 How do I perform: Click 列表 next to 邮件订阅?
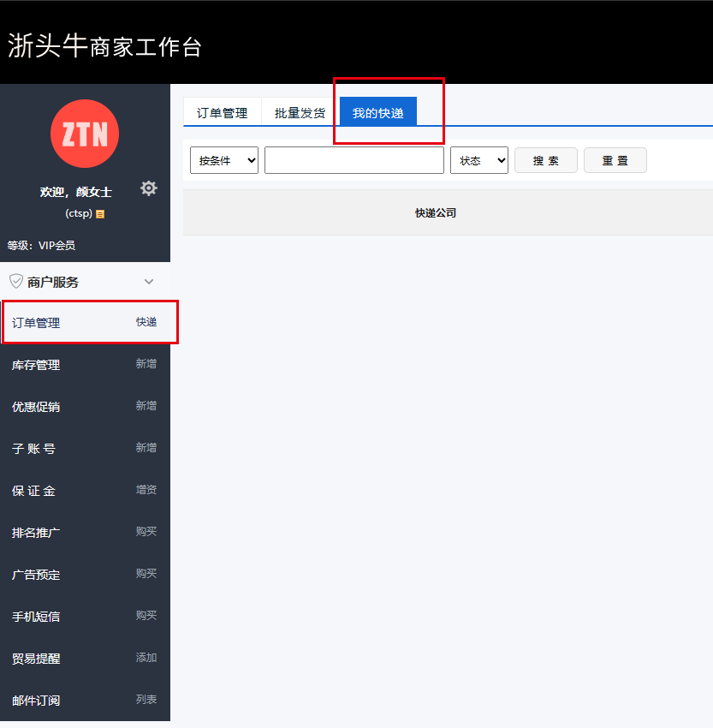pyautogui.click(x=146, y=699)
